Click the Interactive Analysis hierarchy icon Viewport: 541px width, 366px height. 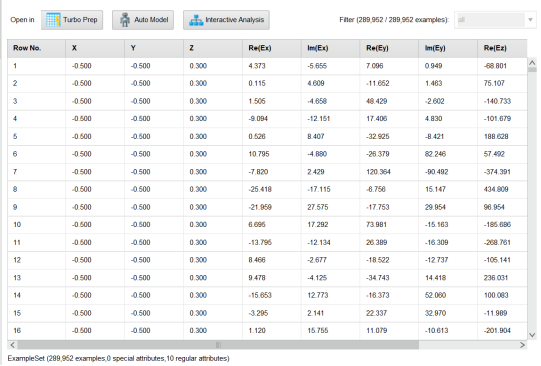196,20
